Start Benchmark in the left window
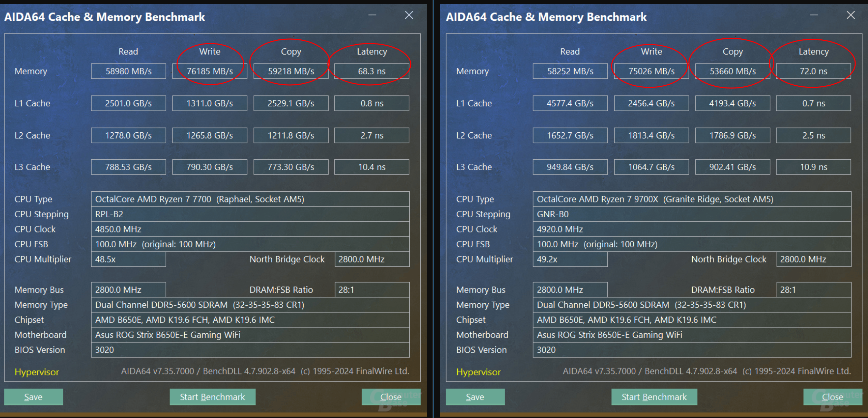Viewport: 868px width, 418px height. point(212,397)
